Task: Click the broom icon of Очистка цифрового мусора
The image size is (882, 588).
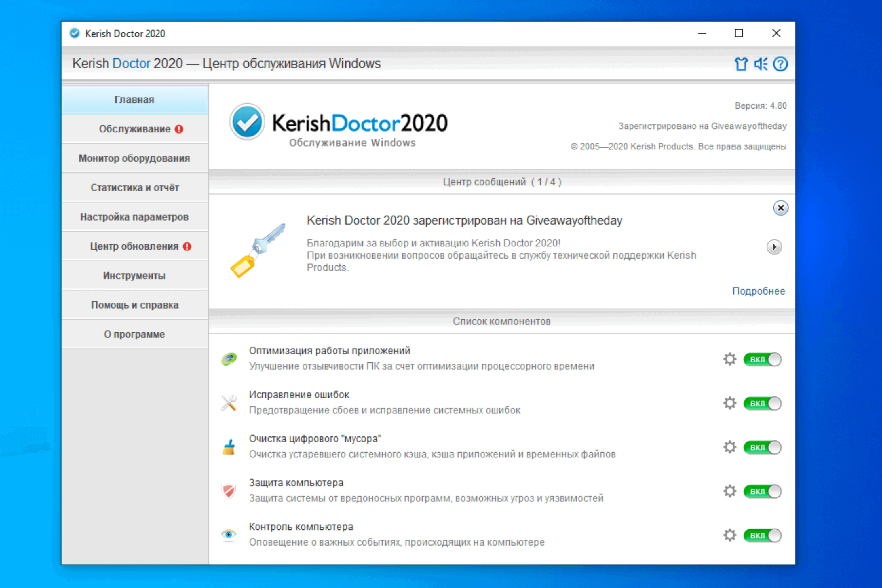Action: point(229,447)
